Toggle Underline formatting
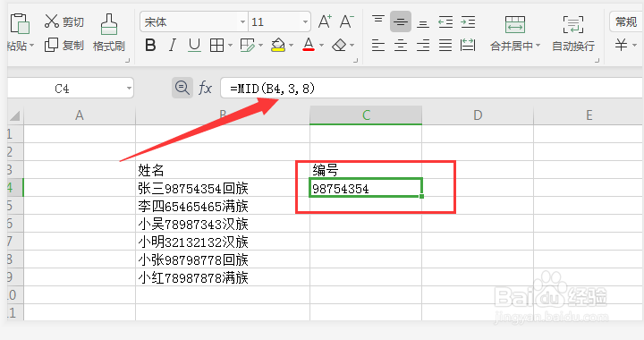The width and height of the screenshot is (644, 340). (194, 45)
